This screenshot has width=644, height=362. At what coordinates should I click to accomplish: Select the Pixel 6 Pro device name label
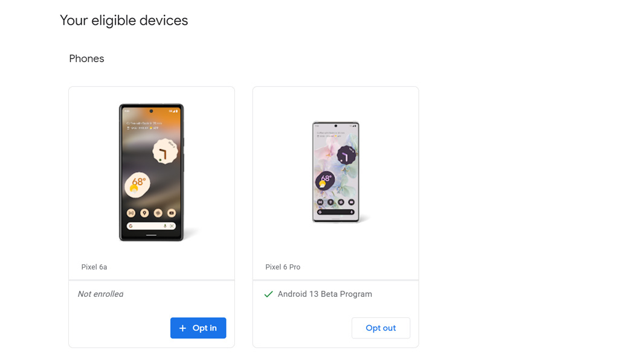pos(283,267)
